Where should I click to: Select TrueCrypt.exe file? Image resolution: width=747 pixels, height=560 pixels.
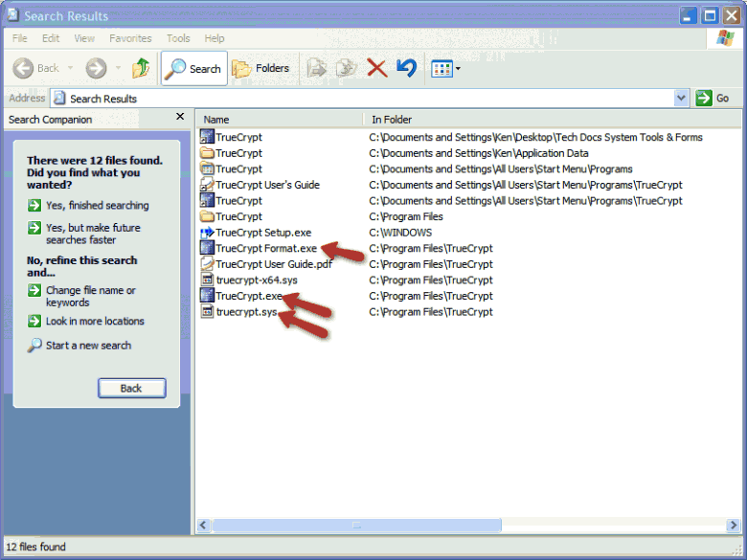point(241,296)
